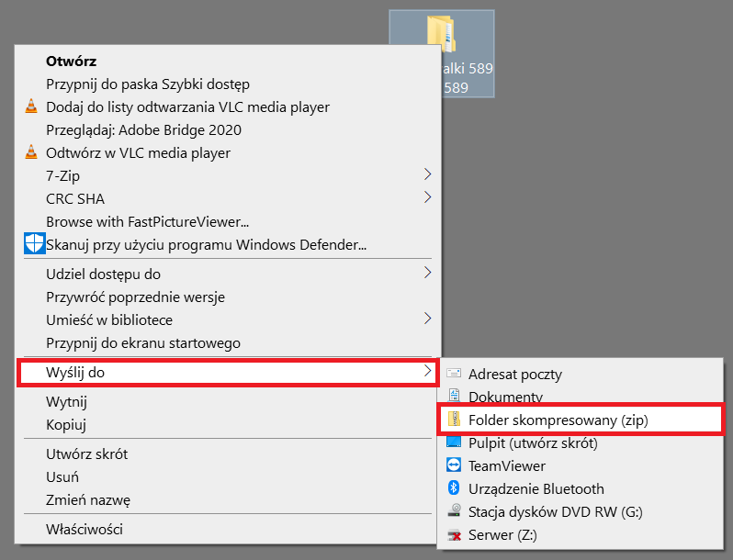Expand the 7-Zip submenu arrow

tap(427, 174)
